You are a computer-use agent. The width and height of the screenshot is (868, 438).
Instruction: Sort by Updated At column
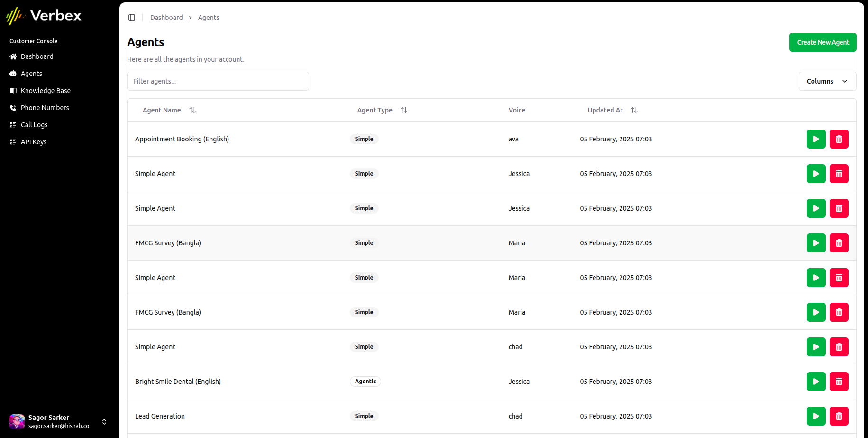pyautogui.click(x=612, y=110)
